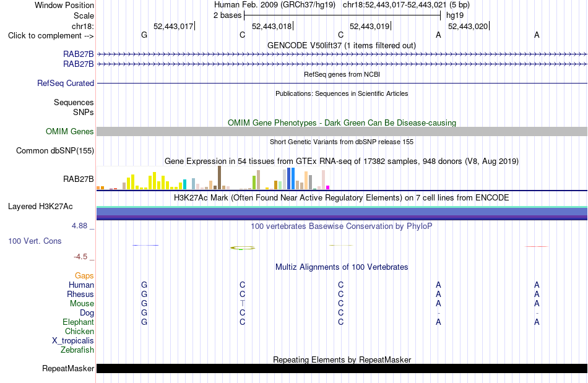
Task: Click the 'RefSeq Curated' track label
Action: (x=65, y=83)
